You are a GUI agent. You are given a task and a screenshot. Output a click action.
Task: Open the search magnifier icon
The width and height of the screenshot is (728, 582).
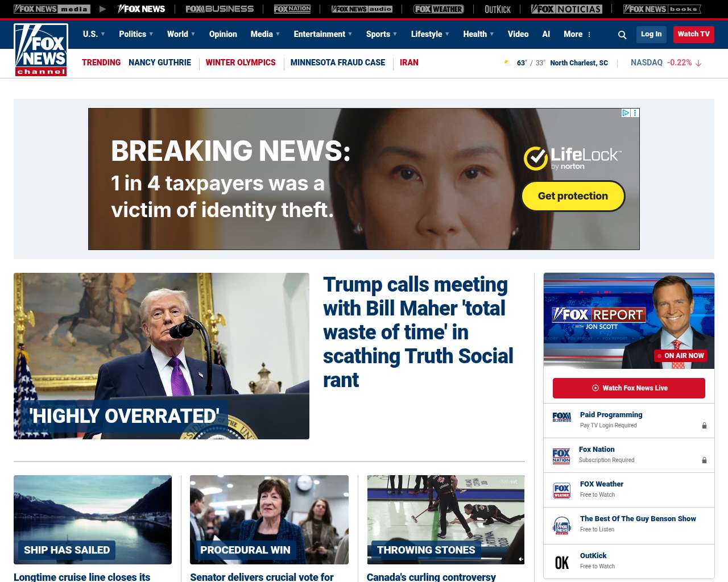pyautogui.click(x=622, y=35)
